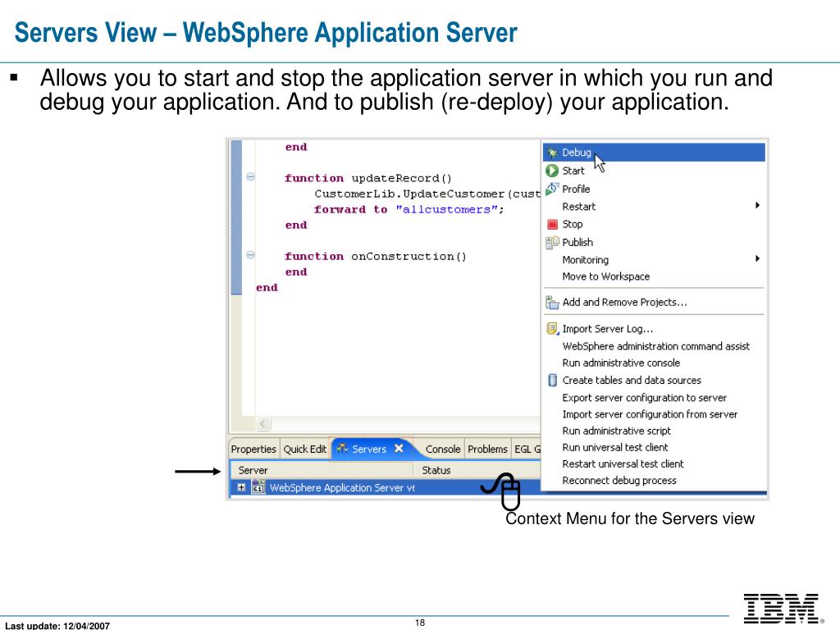Choose Run administrative script
840x630 pixels.
616,431
